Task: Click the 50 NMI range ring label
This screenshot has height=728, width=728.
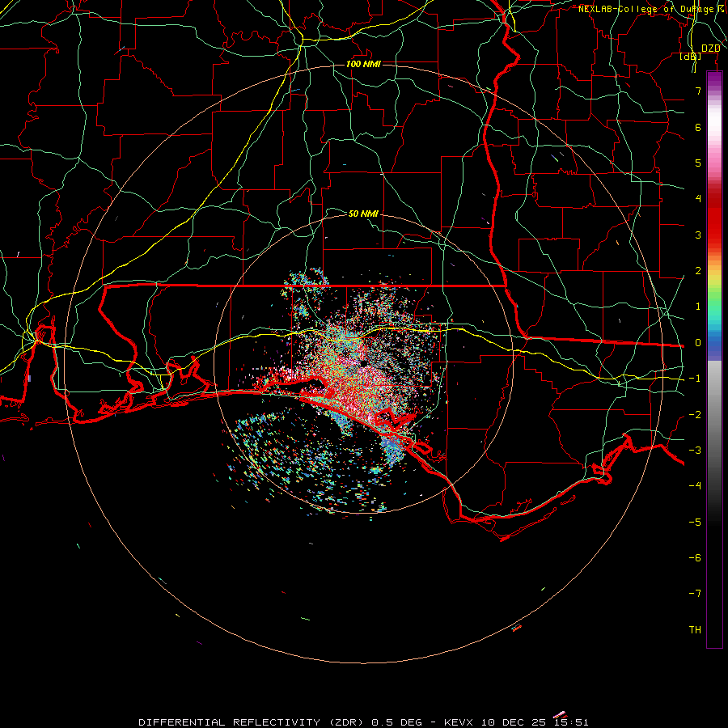Action: click(363, 214)
